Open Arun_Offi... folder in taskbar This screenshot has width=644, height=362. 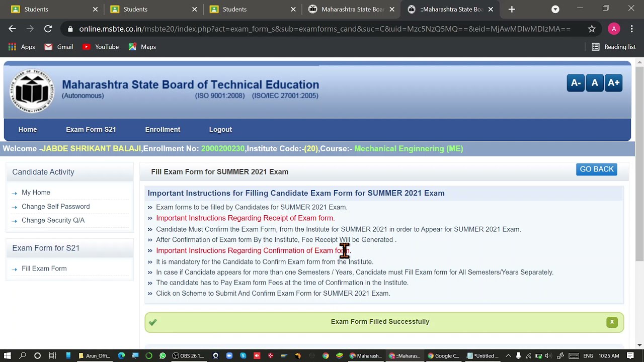coord(94,355)
